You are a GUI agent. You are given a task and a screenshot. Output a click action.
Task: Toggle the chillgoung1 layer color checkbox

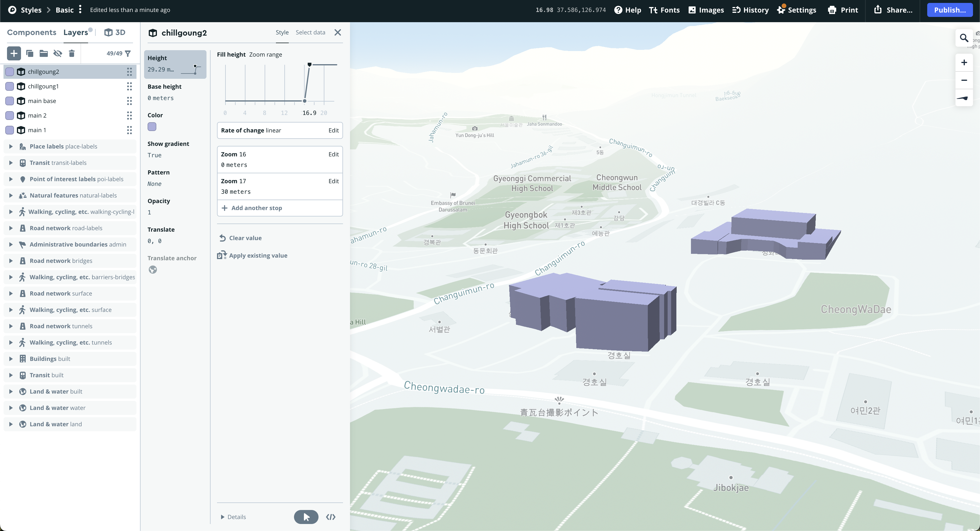pos(10,86)
